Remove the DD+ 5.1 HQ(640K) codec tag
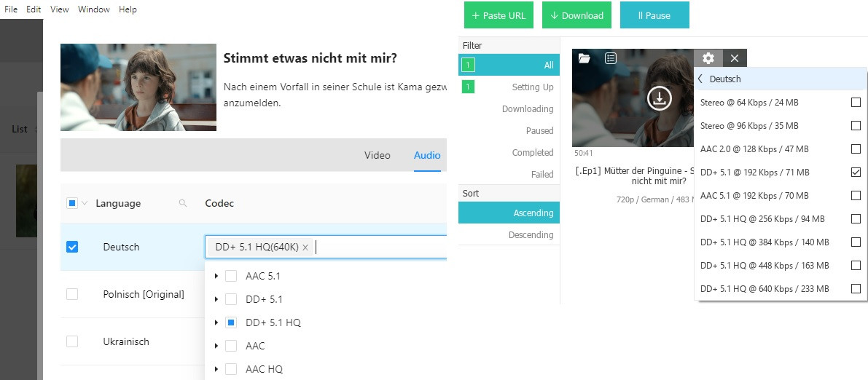Viewport: 868px width, 380px height. click(305, 248)
